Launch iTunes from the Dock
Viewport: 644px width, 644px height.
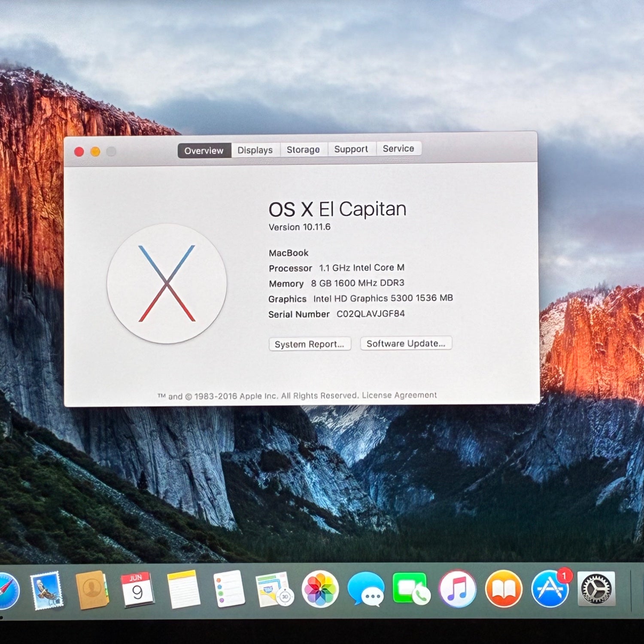pyautogui.click(x=458, y=589)
